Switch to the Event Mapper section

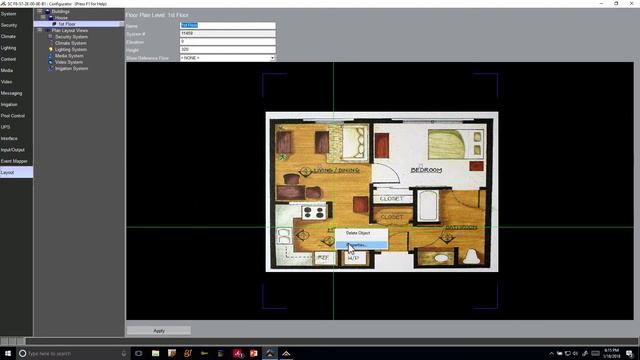click(16, 161)
